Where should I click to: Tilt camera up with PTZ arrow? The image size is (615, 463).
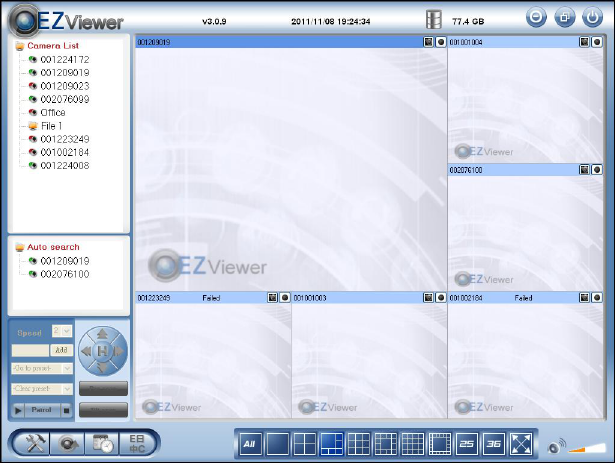(102, 334)
